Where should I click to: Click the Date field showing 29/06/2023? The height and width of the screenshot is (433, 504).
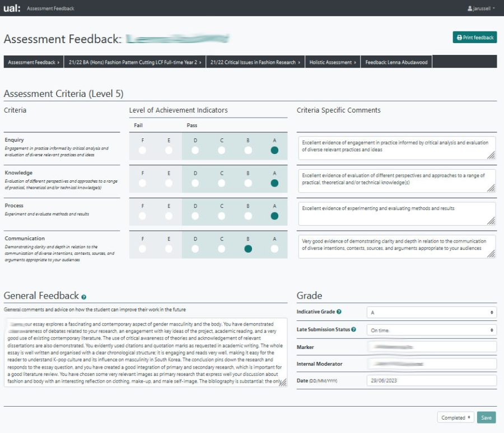pos(431,380)
